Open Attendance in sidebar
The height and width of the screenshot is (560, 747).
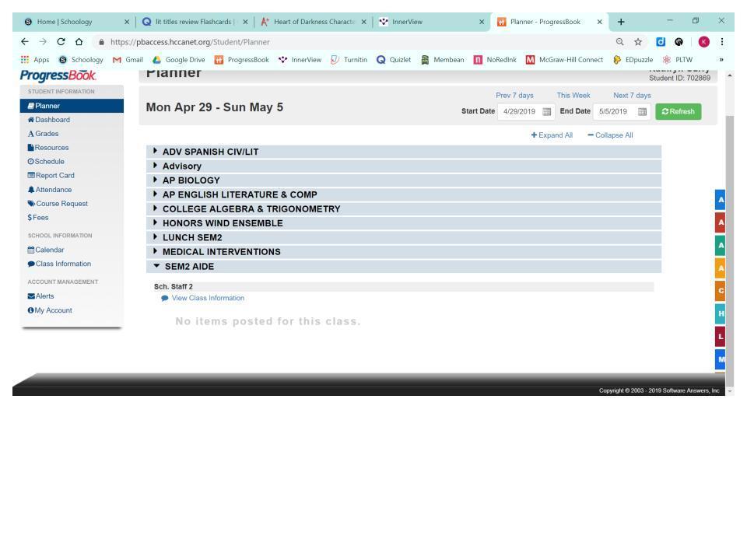50,190
